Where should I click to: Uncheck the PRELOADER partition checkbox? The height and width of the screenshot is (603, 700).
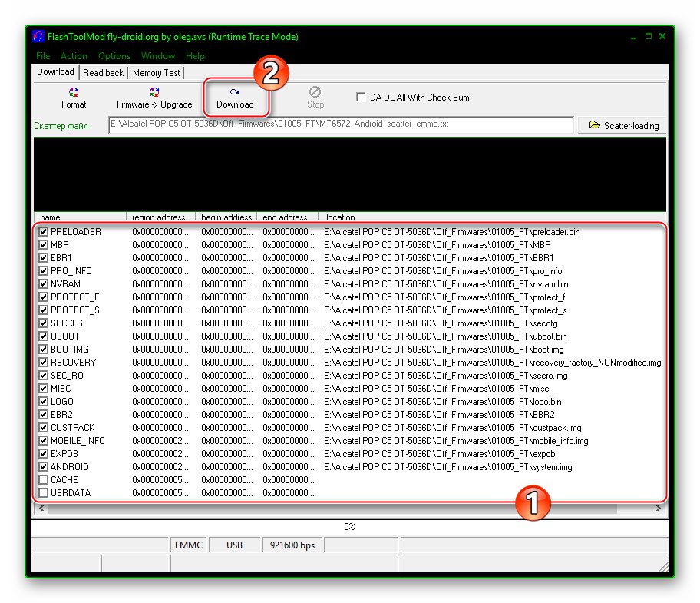click(43, 231)
